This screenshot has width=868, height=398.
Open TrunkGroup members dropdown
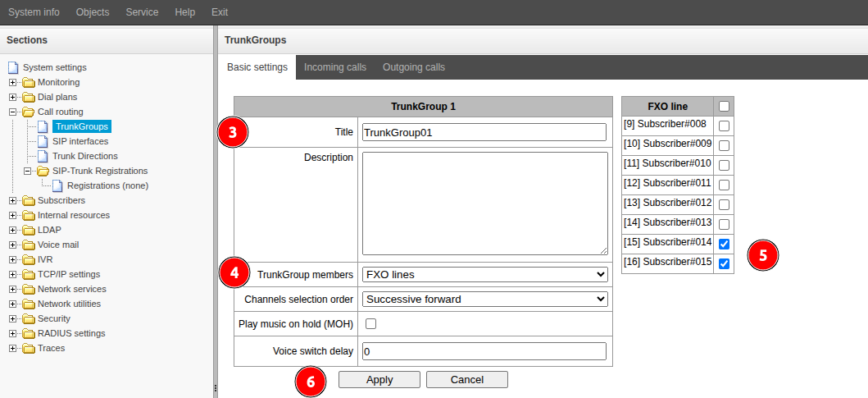[484, 274]
